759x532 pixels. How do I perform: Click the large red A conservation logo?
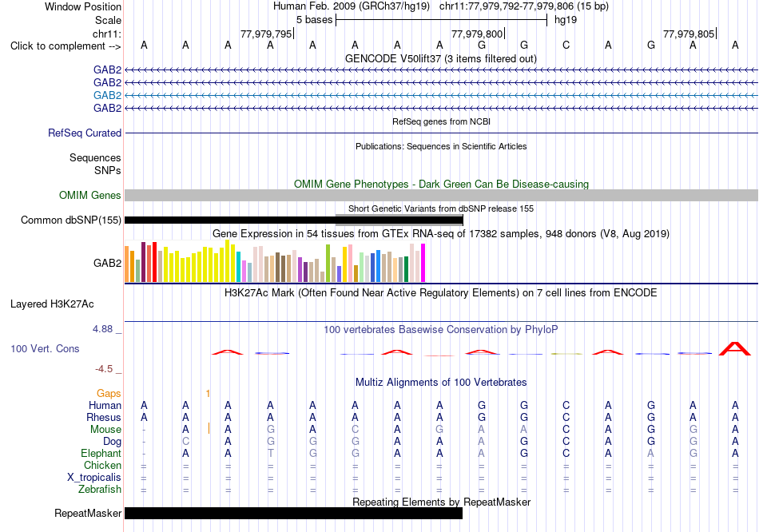pos(735,348)
